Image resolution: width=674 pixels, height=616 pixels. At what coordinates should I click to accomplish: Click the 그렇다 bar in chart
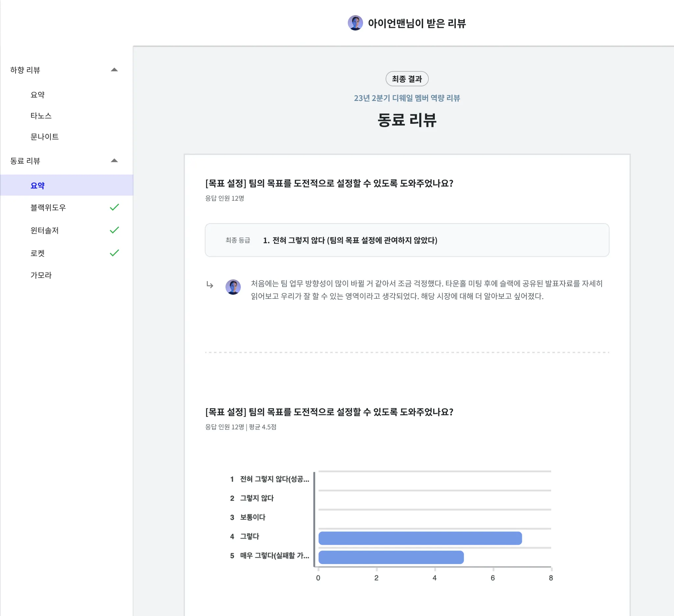coord(420,538)
